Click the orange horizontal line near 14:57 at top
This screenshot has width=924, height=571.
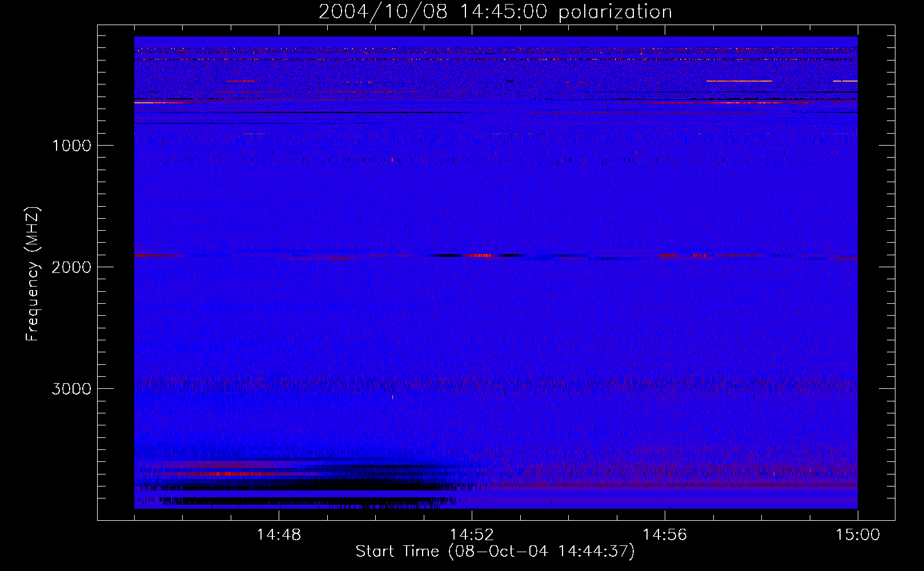click(740, 81)
